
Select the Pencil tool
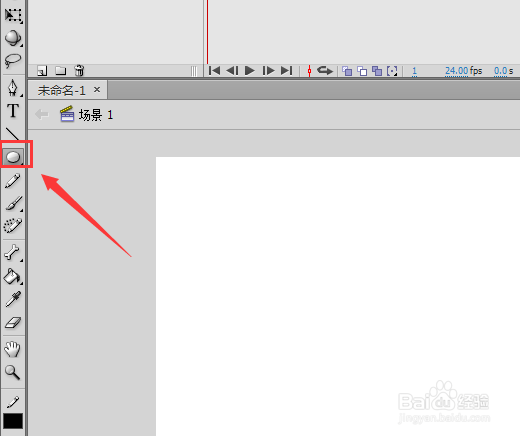13,181
